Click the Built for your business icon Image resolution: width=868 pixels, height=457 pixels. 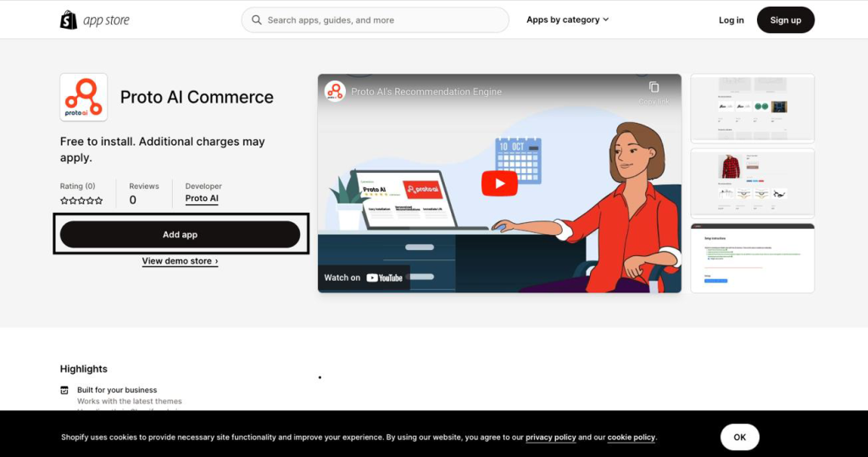(64, 390)
